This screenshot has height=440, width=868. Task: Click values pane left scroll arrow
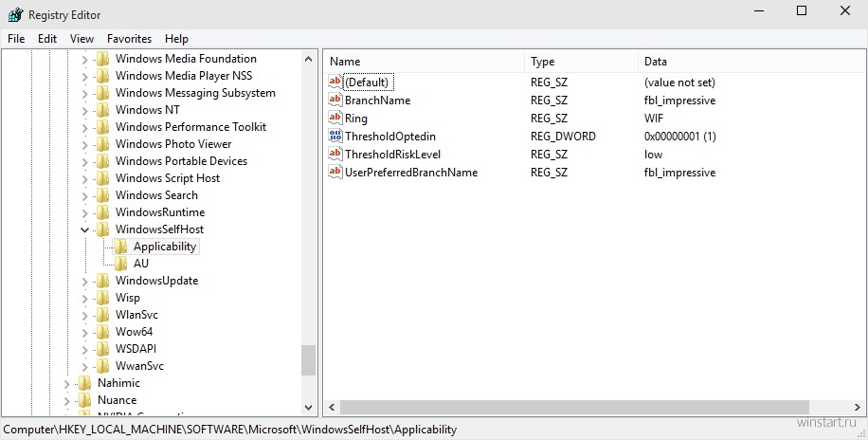pyautogui.click(x=332, y=408)
